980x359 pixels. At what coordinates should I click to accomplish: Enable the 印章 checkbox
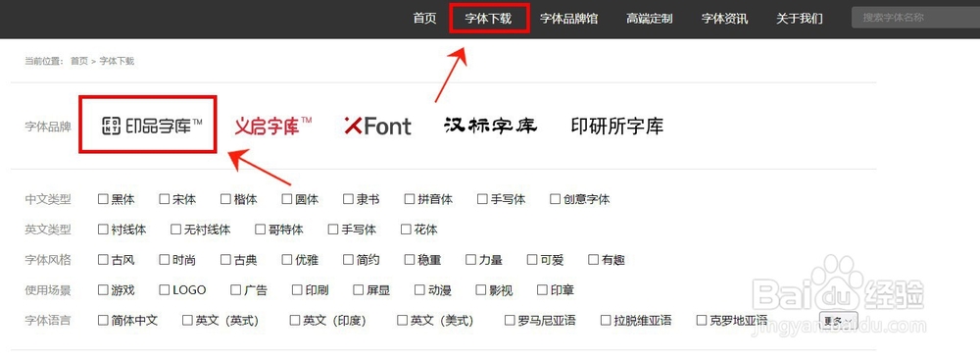point(542,289)
